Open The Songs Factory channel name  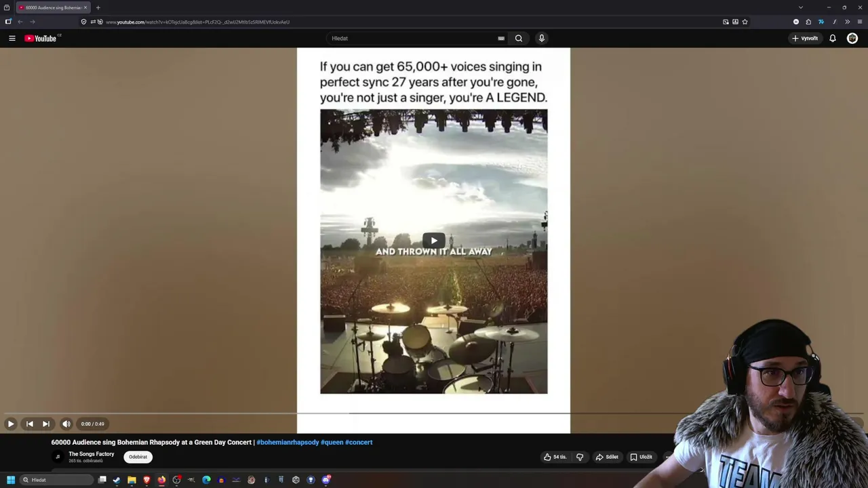(x=91, y=454)
